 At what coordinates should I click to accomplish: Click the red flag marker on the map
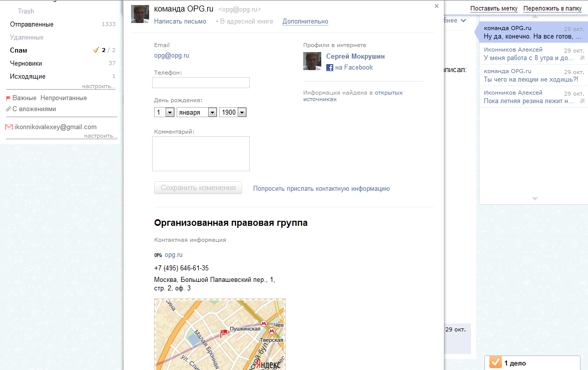(x=224, y=332)
